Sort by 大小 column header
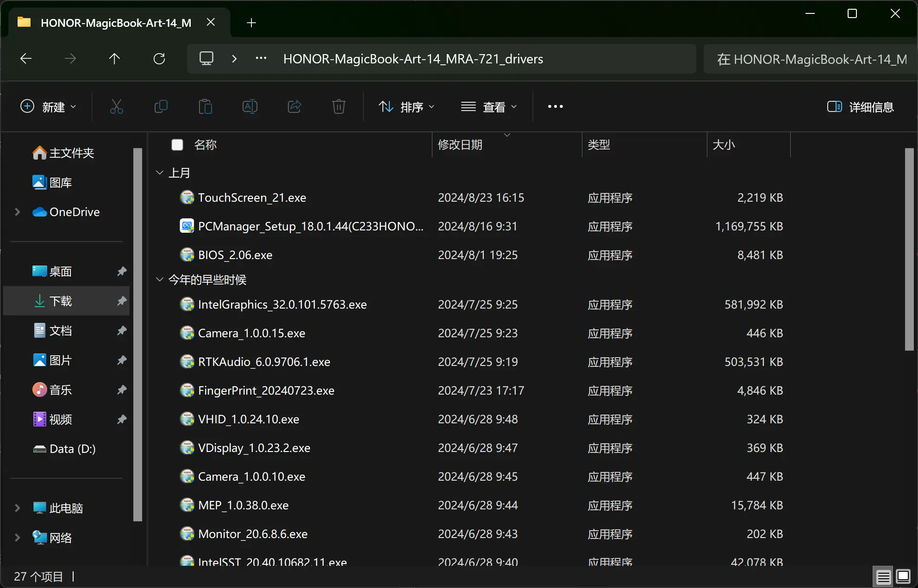 (724, 145)
